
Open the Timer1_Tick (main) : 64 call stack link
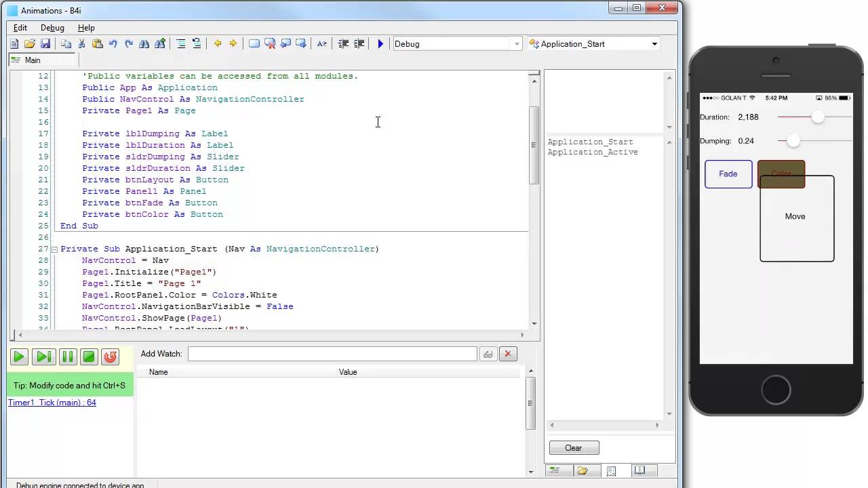tap(52, 403)
